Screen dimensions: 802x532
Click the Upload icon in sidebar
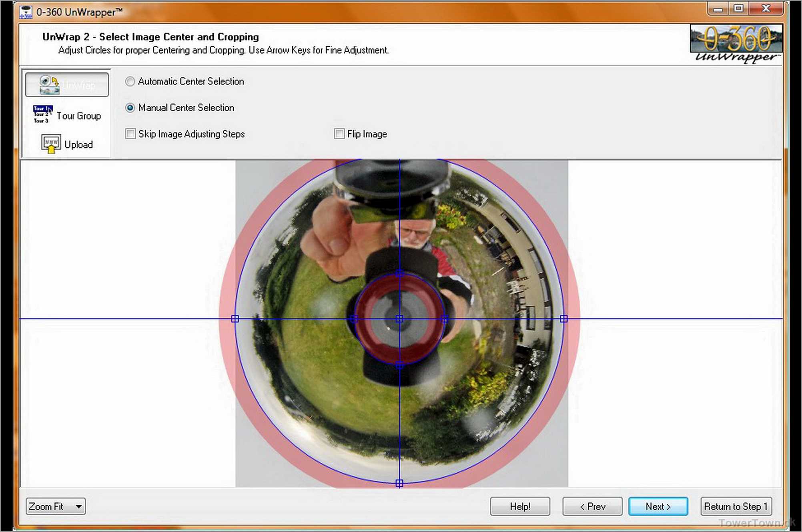click(x=51, y=144)
